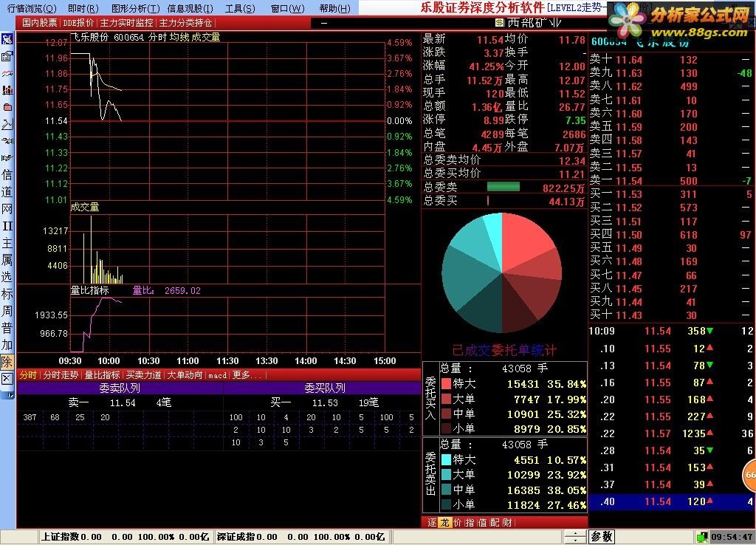This screenshot has height=545, width=756.
Task: Select the 分时 tab below the chart
Action: (28, 374)
